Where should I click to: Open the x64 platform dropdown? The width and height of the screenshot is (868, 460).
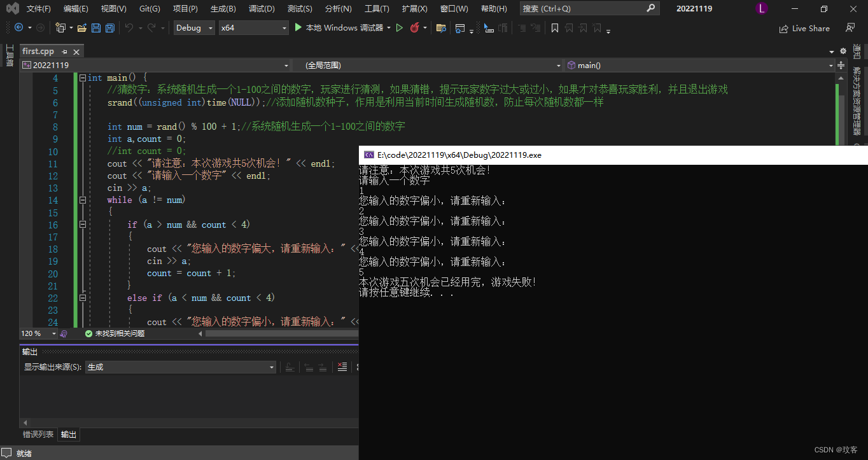pos(253,28)
